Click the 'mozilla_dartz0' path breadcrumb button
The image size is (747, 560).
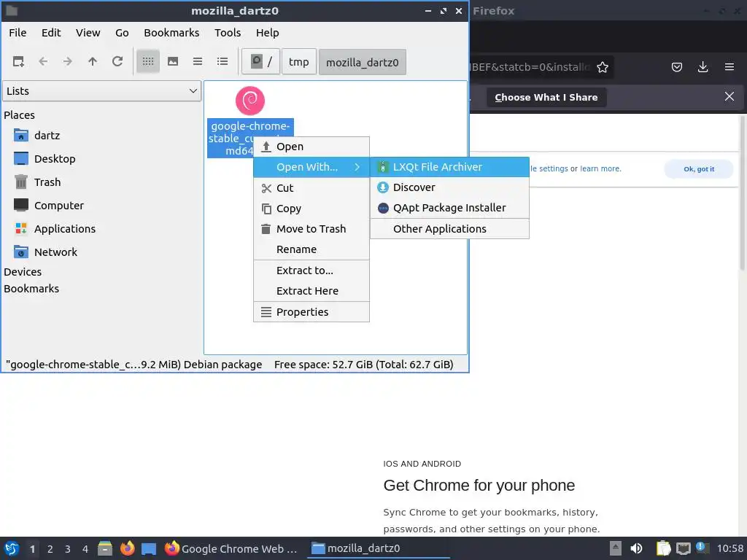click(x=362, y=63)
